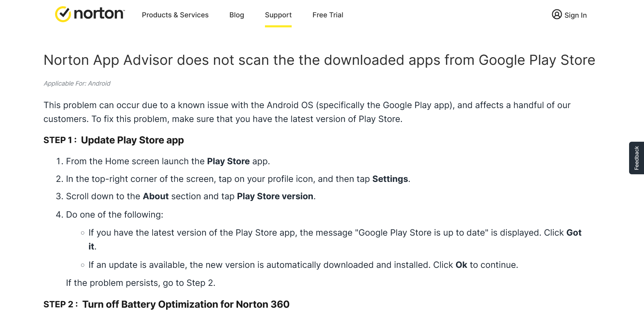Click the article title heading
Viewport: 644px width, 316px height.
(x=319, y=60)
